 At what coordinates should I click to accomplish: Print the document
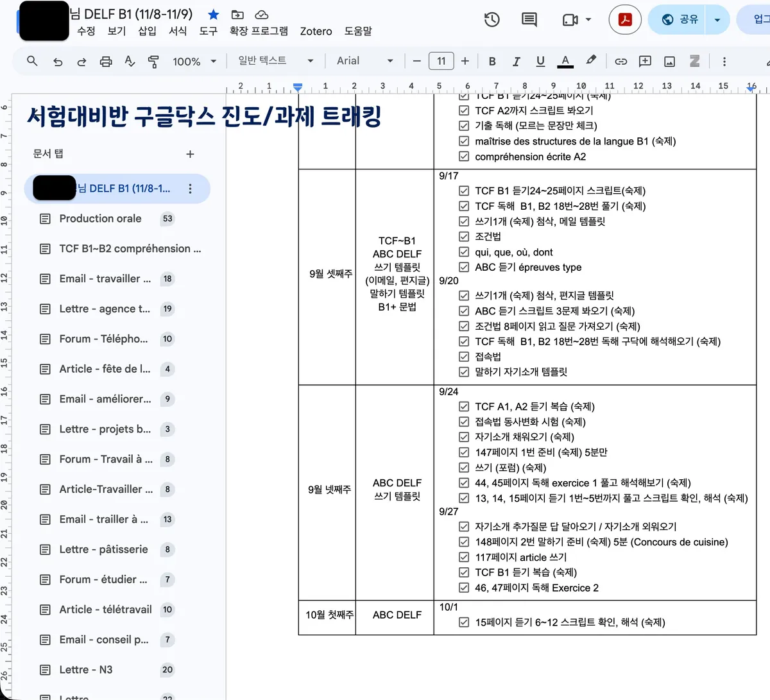point(106,62)
